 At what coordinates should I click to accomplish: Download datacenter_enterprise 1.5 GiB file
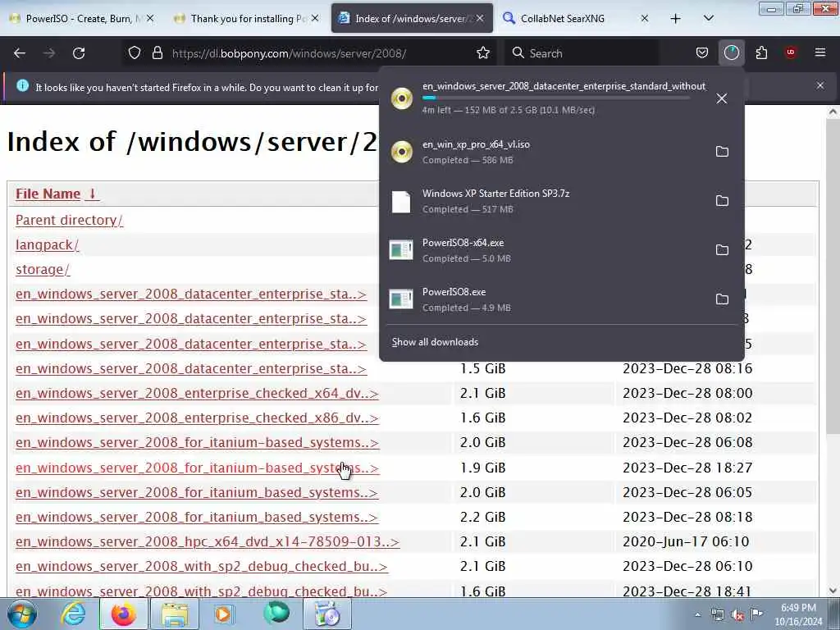(191, 368)
